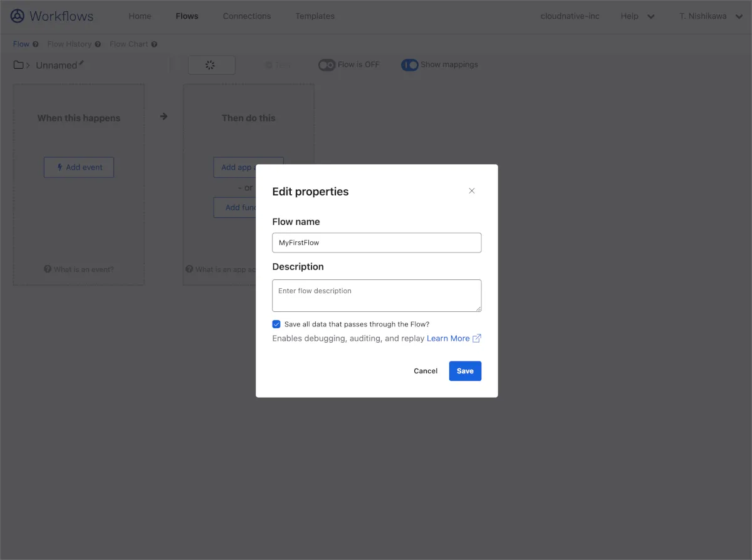Toggle the Show mappings switch

pyautogui.click(x=410, y=65)
